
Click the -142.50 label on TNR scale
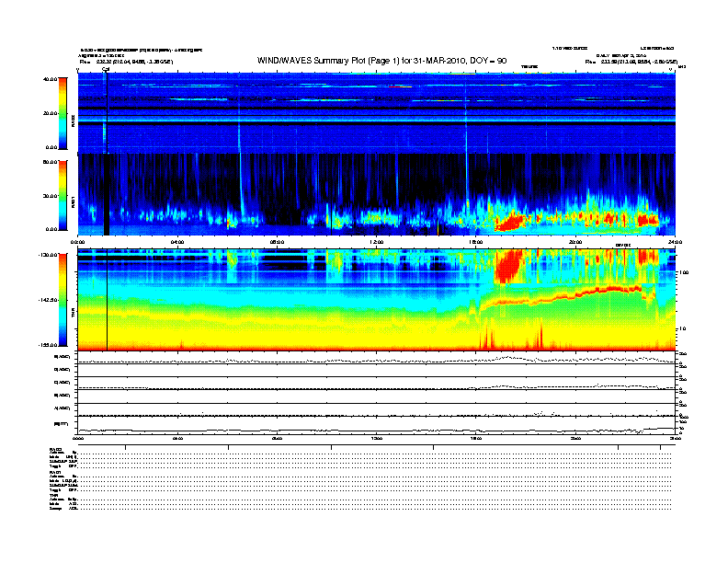click(x=49, y=300)
